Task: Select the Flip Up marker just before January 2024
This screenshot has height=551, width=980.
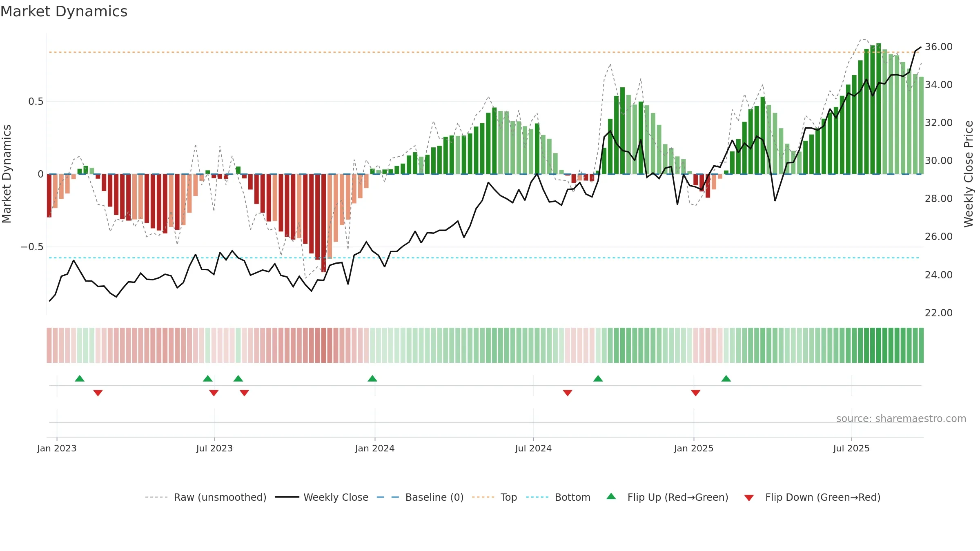Action: coord(372,378)
